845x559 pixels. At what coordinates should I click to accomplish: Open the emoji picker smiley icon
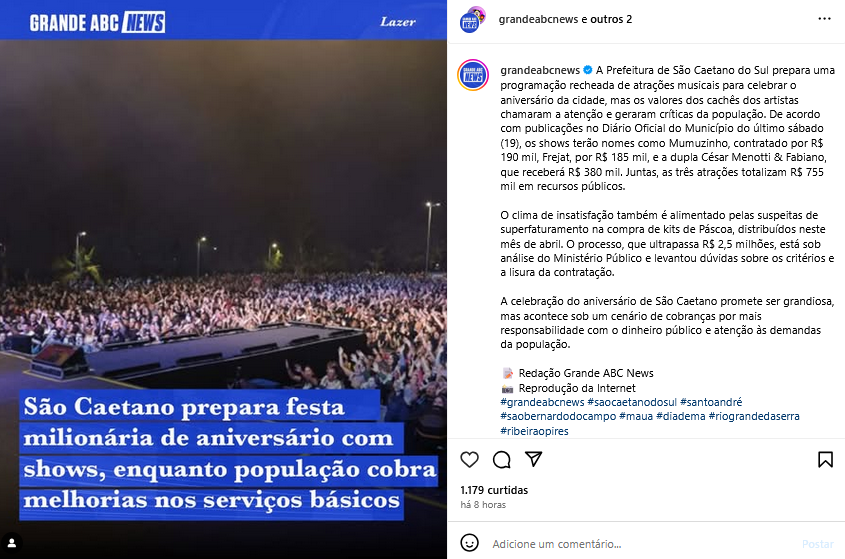pyautogui.click(x=469, y=543)
